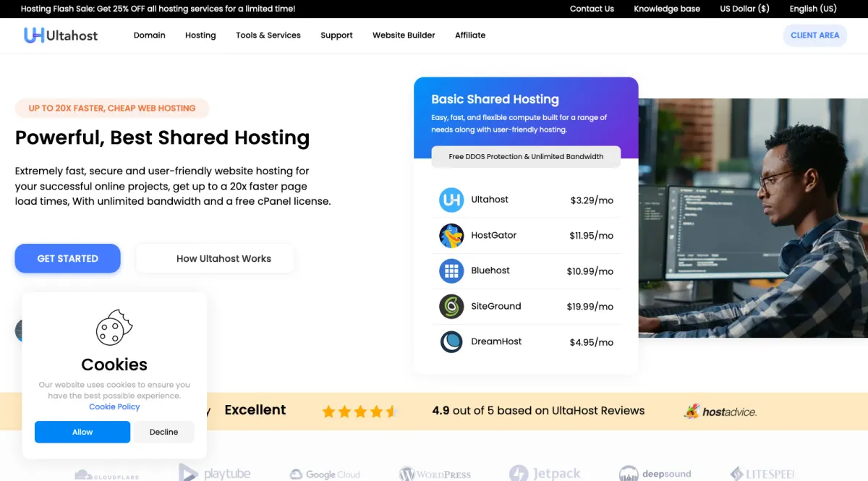Click the LiteSpeed partner logo
The width and height of the screenshot is (868, 481).
pos(762,474)
